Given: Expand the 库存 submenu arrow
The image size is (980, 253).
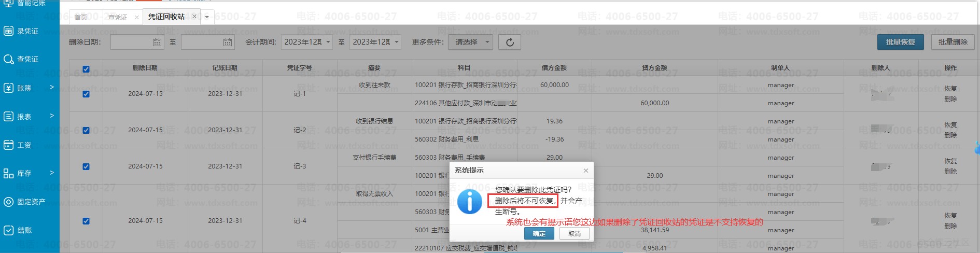Looking at the screenshot, I should point(52,172).
